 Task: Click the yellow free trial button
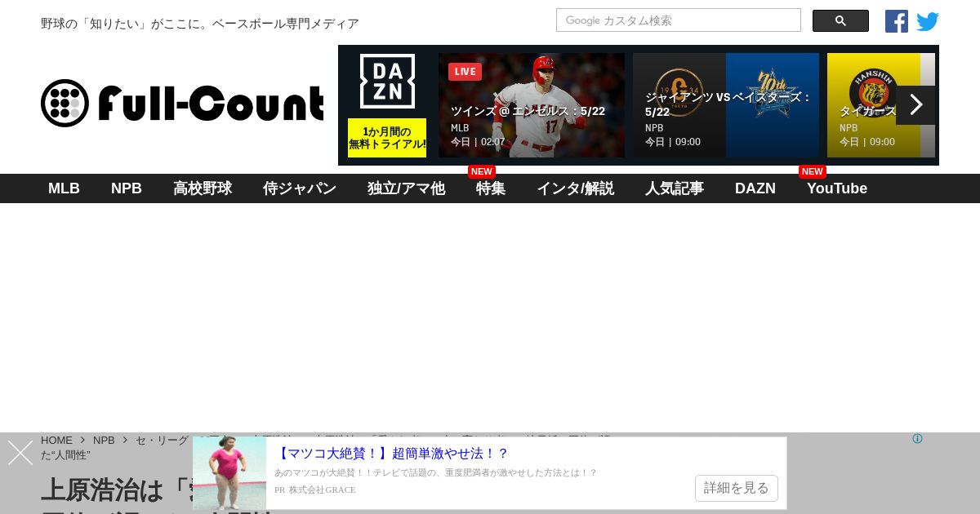pos(387,138)
